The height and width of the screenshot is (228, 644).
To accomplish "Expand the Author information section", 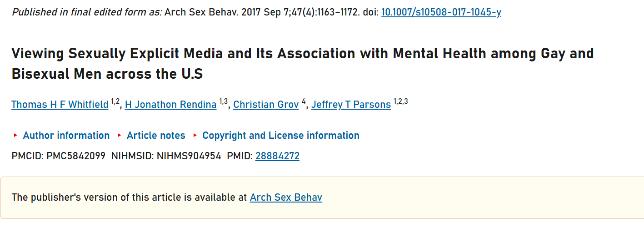I will (x=66, y=136).
